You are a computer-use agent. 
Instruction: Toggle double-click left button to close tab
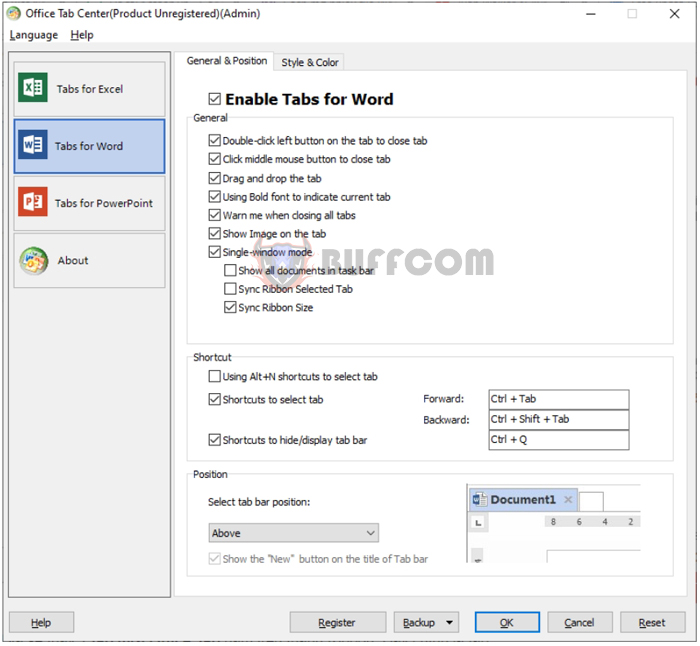215,141
